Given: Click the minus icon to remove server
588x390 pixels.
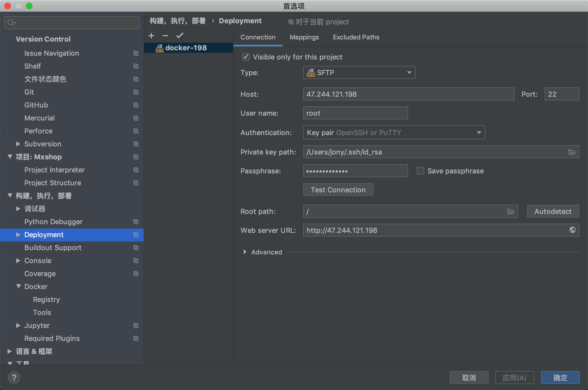Looking at the screenshot, I should [x=165, y=36].
